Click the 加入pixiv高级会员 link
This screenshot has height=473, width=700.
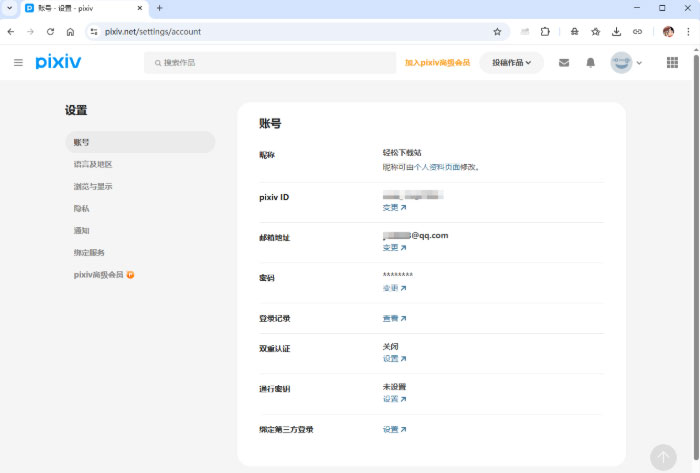click(x=437, y=62)
